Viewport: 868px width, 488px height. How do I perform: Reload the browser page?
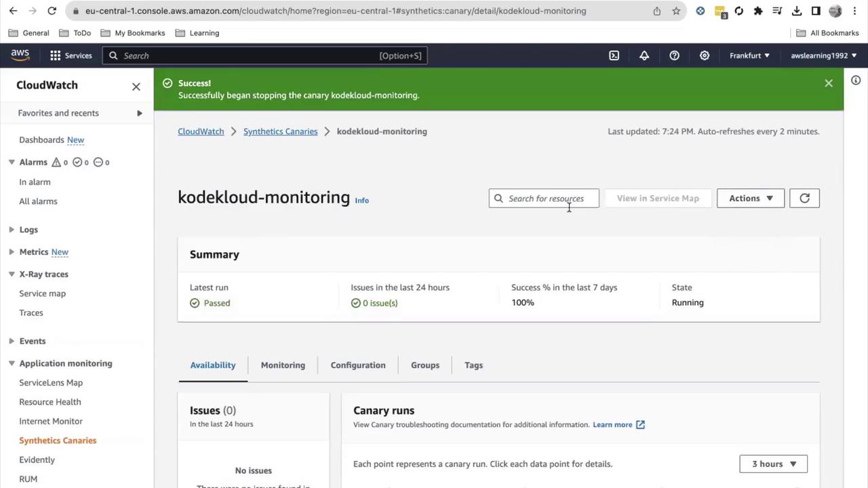[52, 11]
